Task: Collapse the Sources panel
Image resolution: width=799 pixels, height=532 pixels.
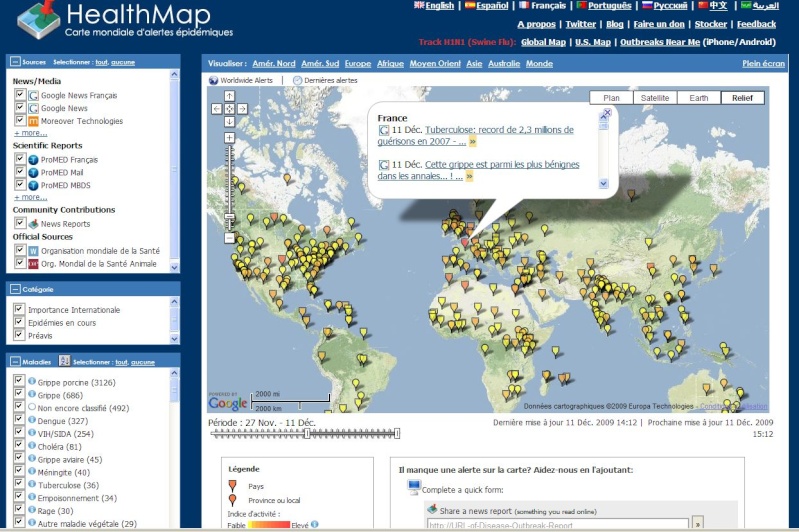Action: click(x=15, y=62)
